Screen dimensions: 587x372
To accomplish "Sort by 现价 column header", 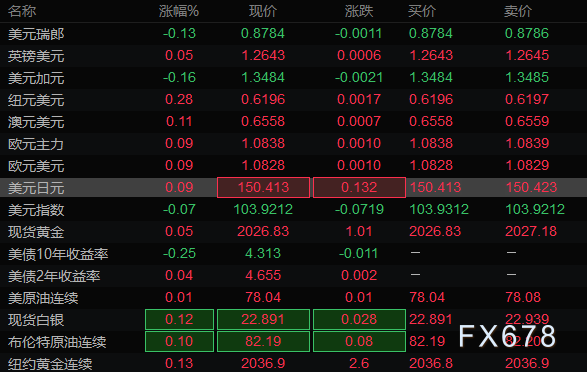I will coord(263,11).
